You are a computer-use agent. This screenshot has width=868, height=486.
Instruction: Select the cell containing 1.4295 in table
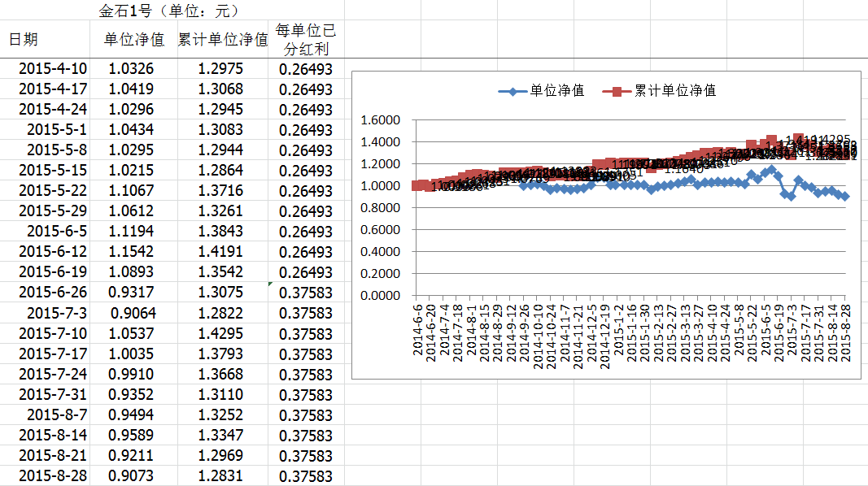click(x=220, y=333)
